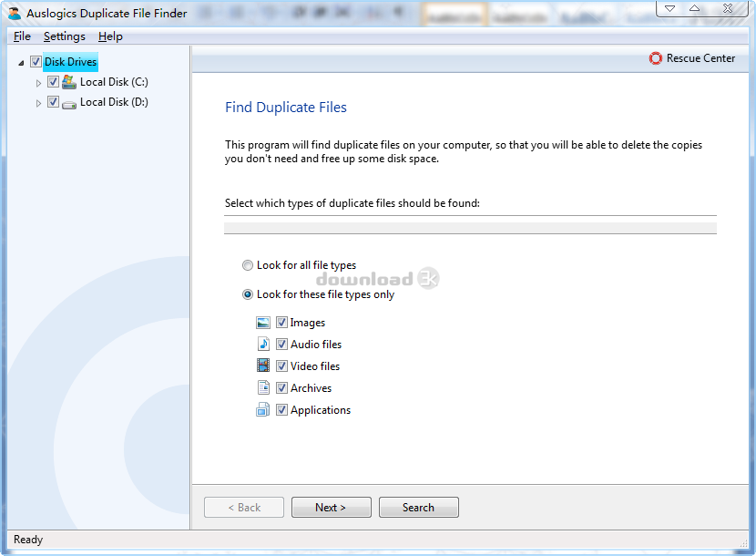The width and height of the screenshot is (756, 556).
Task: Click 'Select which types of duplicate files' text
Action: click(x=352, y=203)
